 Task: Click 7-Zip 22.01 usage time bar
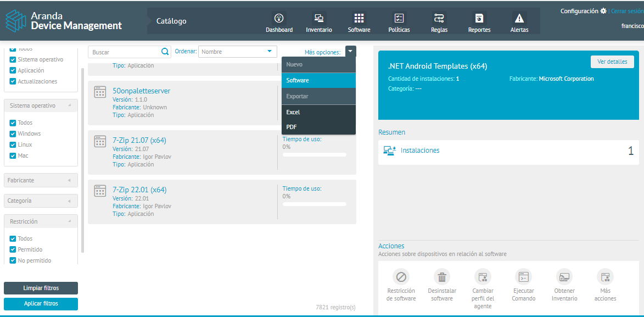(315, 204)
